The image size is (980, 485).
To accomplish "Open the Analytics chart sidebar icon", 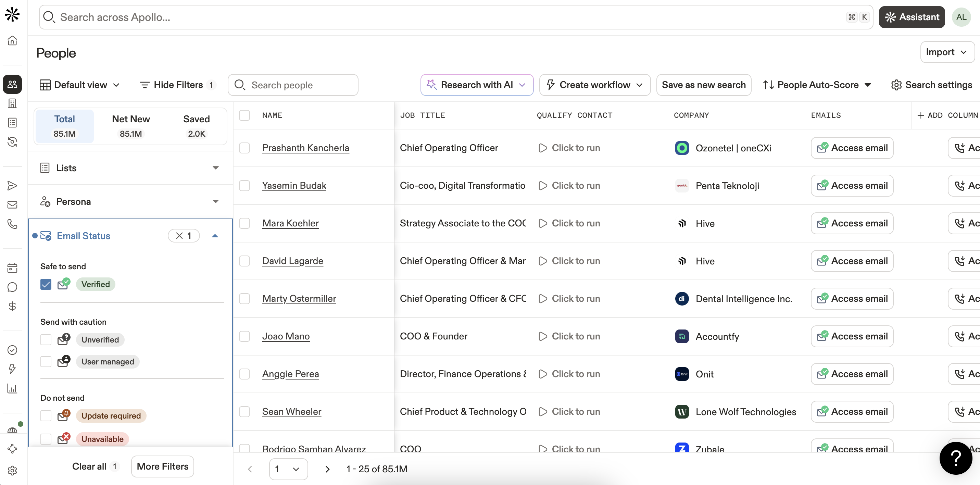I will 12,389.
